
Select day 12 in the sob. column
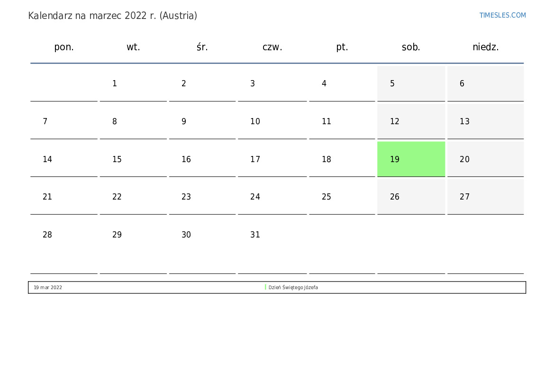395,121
